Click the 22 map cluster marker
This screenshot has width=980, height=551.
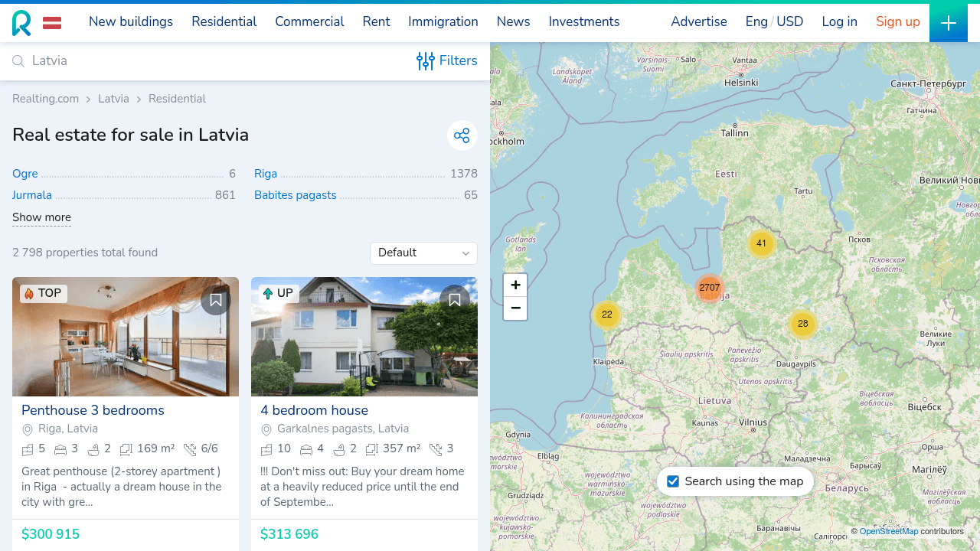click(606, 315)
